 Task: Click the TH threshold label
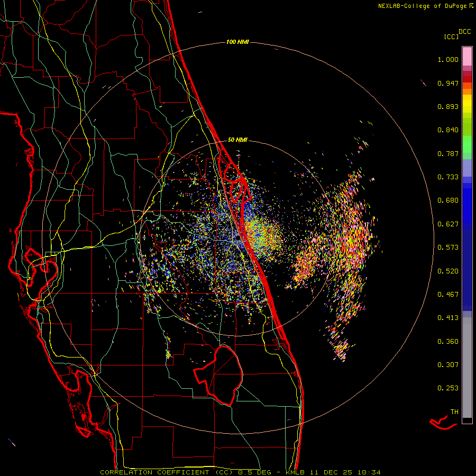pos(454,412)
